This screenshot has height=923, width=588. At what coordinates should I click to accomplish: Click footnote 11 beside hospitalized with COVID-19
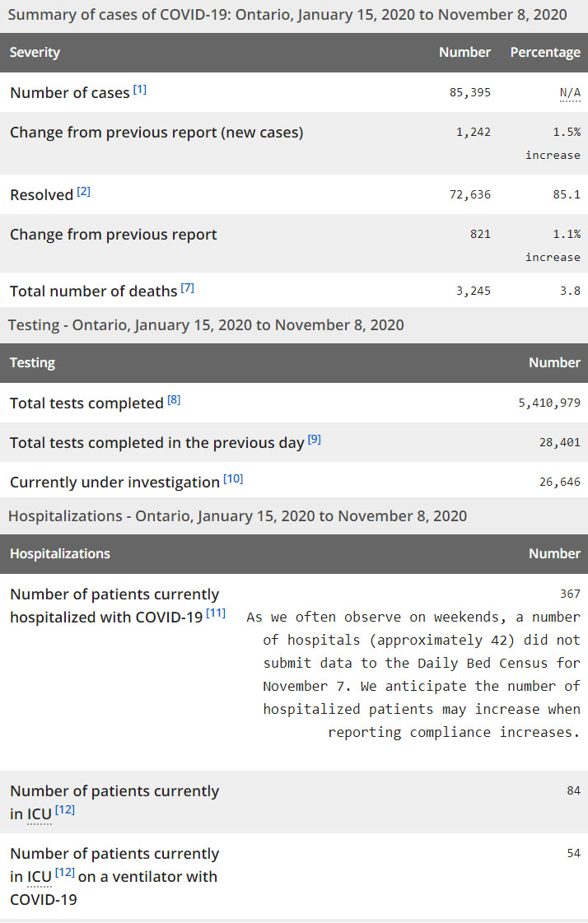pyautogui.click(x=217, y=613)
